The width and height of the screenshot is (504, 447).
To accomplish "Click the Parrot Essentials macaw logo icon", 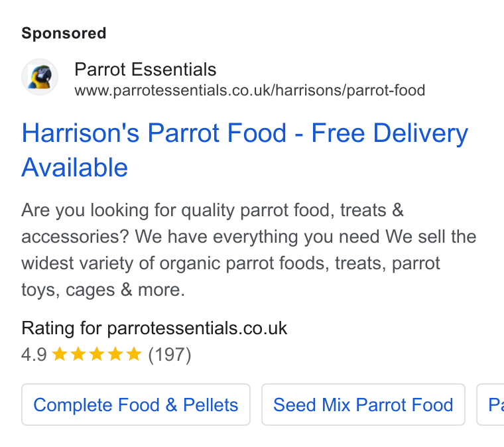I will [40, 77].
